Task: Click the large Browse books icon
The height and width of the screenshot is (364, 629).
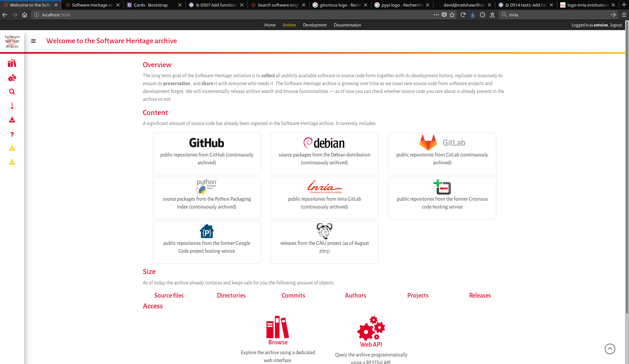Action: pyautogui.click(x=278, y=327)
